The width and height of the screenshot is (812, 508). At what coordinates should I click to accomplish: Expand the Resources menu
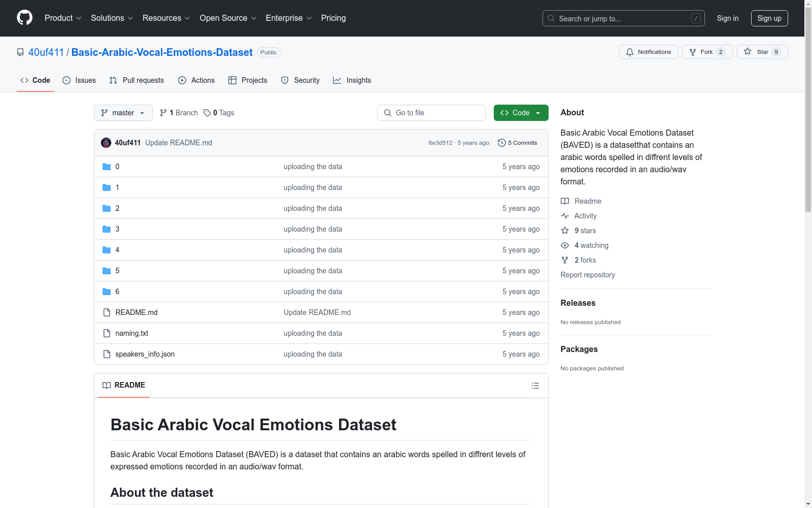click(x=166, y=18)
